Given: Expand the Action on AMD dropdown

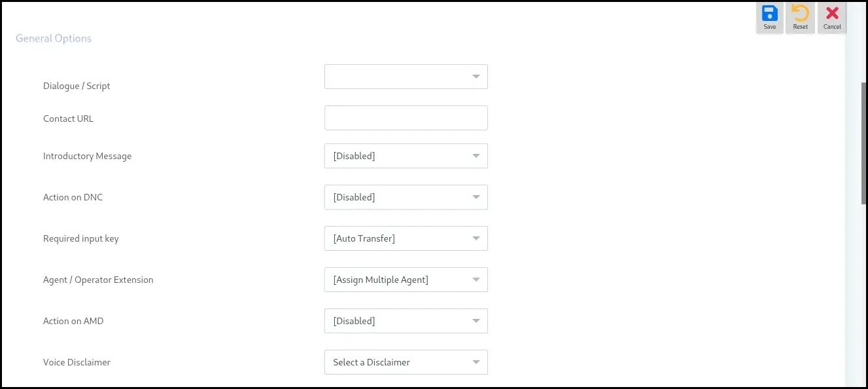Looking at the screenshot, I should click(x=406, y=321).
